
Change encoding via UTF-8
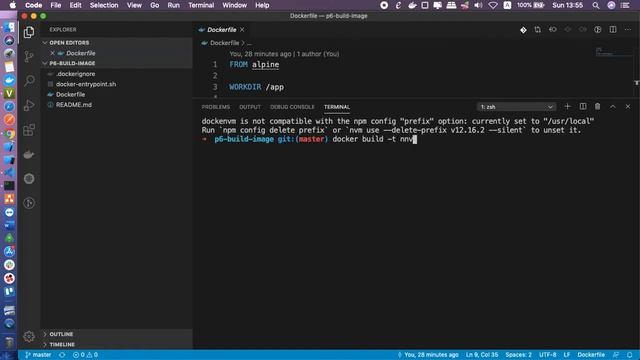[x=547, y=355]
